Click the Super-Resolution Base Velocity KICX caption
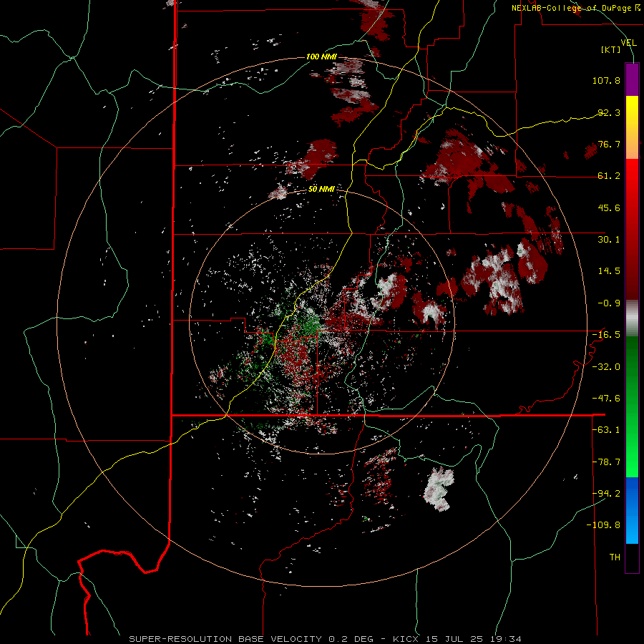 [326, 639]
